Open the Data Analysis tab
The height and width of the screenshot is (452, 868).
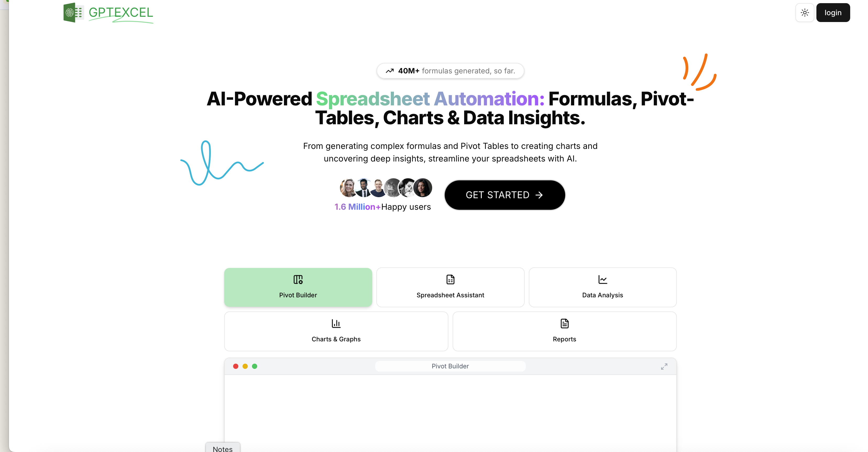(x=602, y=287)
